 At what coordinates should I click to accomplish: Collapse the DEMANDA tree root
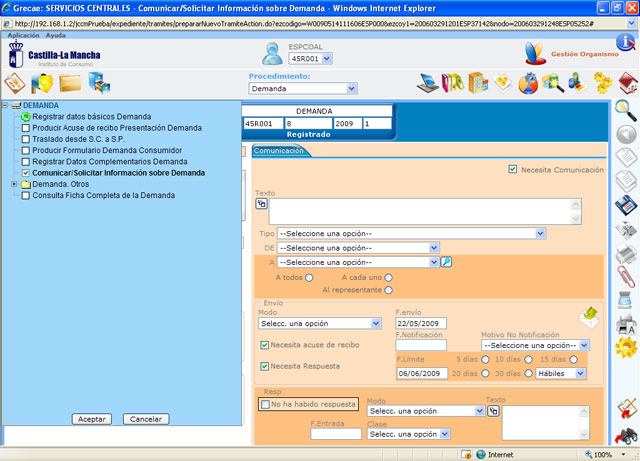click(x=5, y=105)
